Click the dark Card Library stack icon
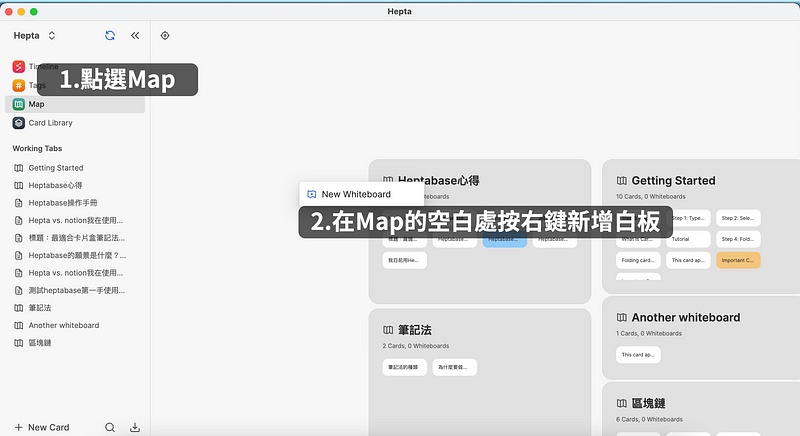800x436 pixels. (x=19, y=123)
